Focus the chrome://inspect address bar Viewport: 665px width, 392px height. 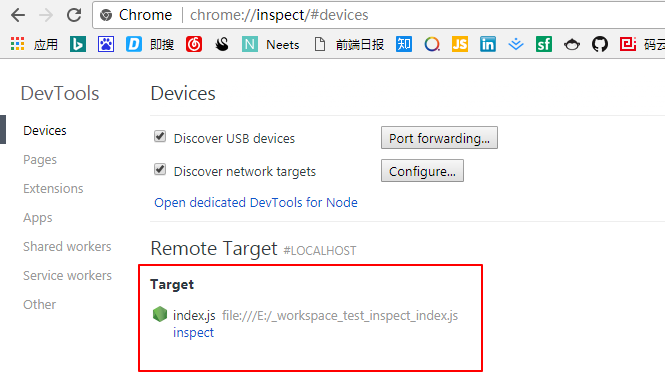(x=377, y=15)
